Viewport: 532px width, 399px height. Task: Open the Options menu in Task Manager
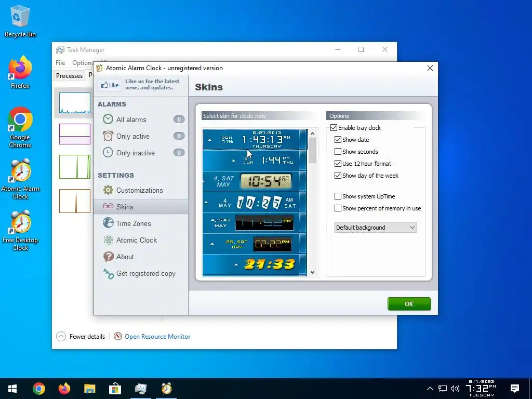[x=83, y=63]
